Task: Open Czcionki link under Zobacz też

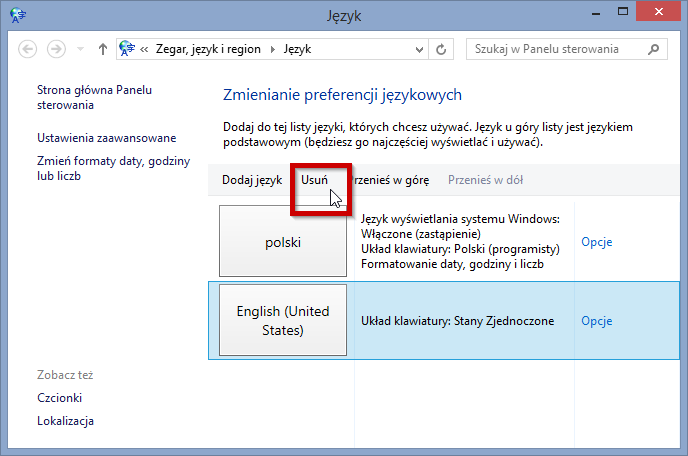Action: (59, 398)
